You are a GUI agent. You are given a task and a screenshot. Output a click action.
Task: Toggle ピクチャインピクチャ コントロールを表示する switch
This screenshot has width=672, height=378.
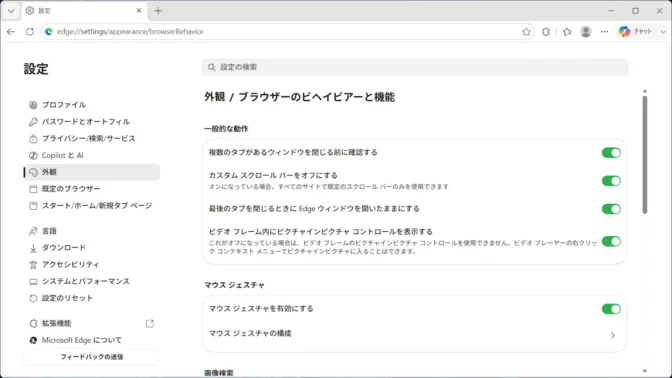pos(611,241)
